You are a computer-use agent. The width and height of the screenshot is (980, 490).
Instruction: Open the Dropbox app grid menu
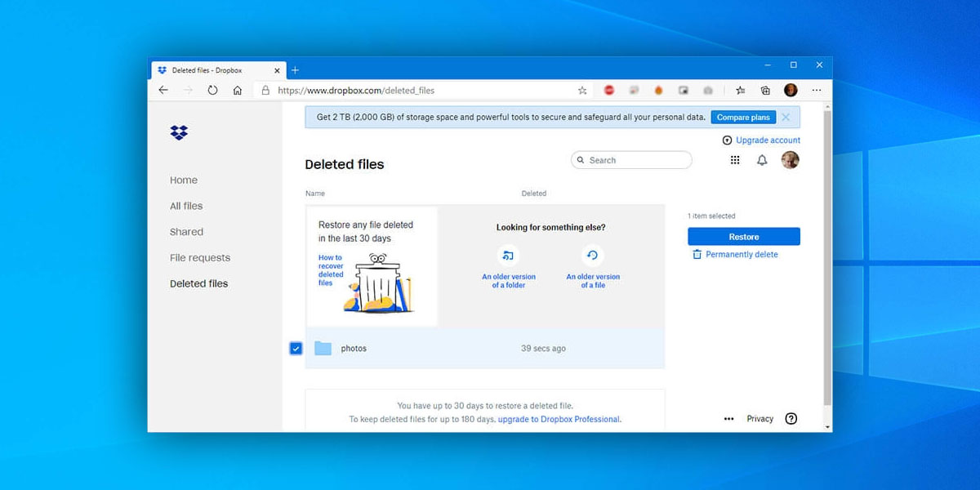tap(735, 160)
